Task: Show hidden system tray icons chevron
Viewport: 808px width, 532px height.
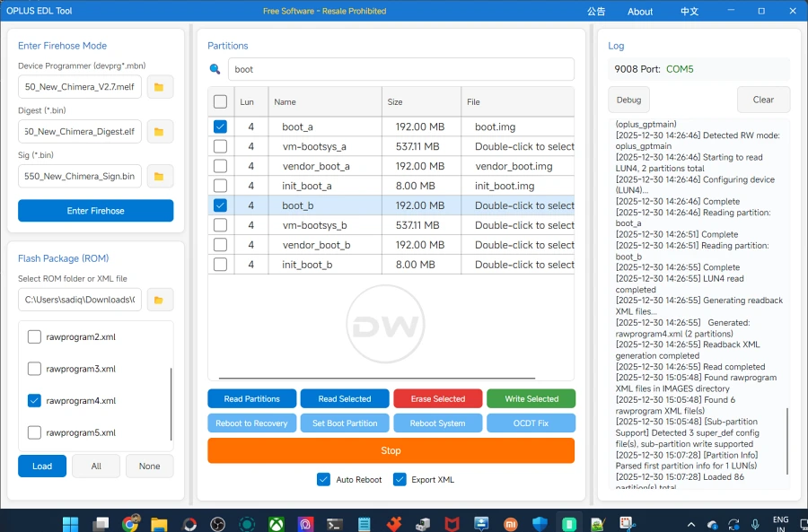Action: [x=690, y=524]
